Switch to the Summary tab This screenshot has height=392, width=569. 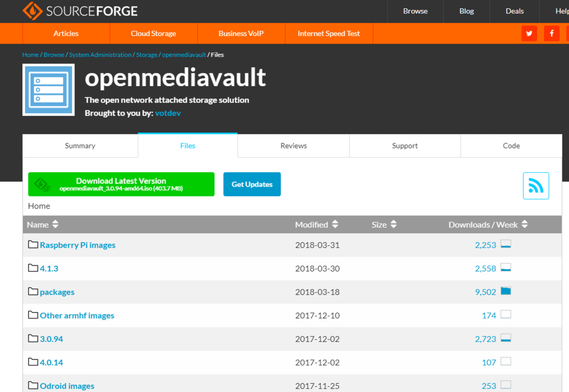80,146
